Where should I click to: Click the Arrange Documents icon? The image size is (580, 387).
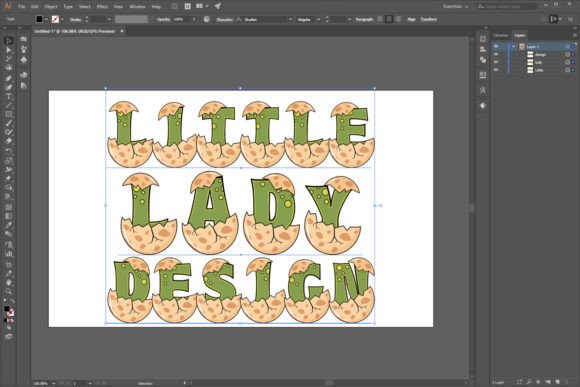point(201,6)
